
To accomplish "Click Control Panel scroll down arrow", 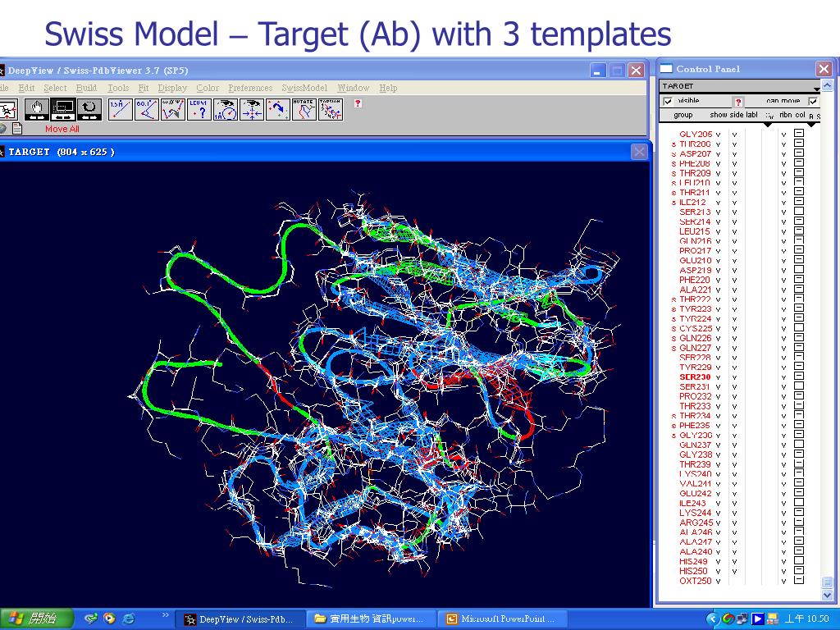I will pos(827,595).
